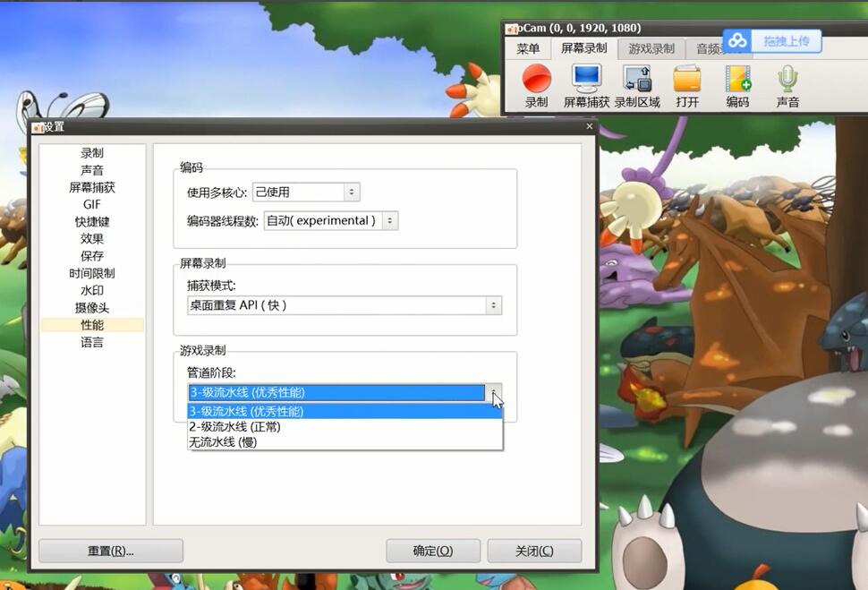Image resolution: width=868 pixels, height=590 pixels.
Task: Select 声音 in the settings sidebar
Action: (92, 170)
